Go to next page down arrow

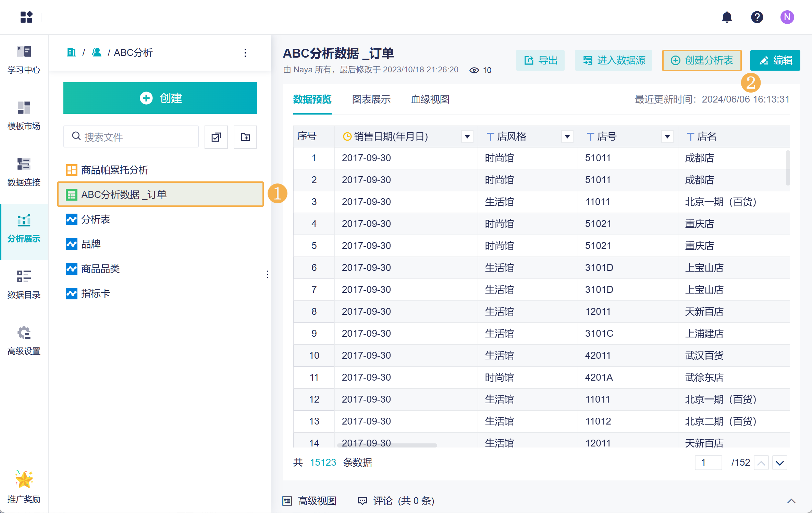pos(779,463)
